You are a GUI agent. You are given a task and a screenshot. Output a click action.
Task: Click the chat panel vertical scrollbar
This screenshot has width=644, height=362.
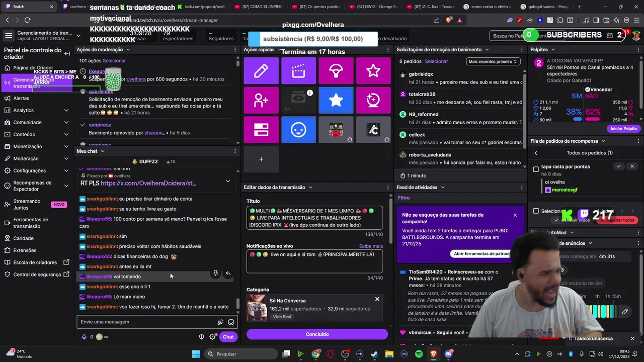coord(238,305)
